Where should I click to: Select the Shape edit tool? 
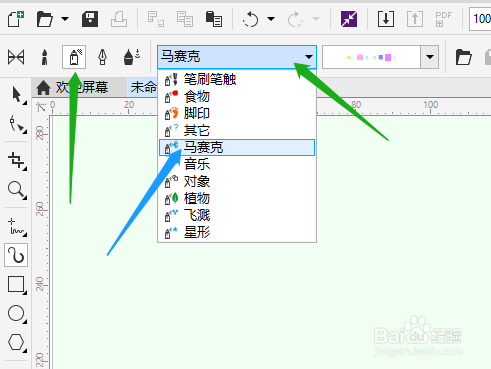[17, 124]
